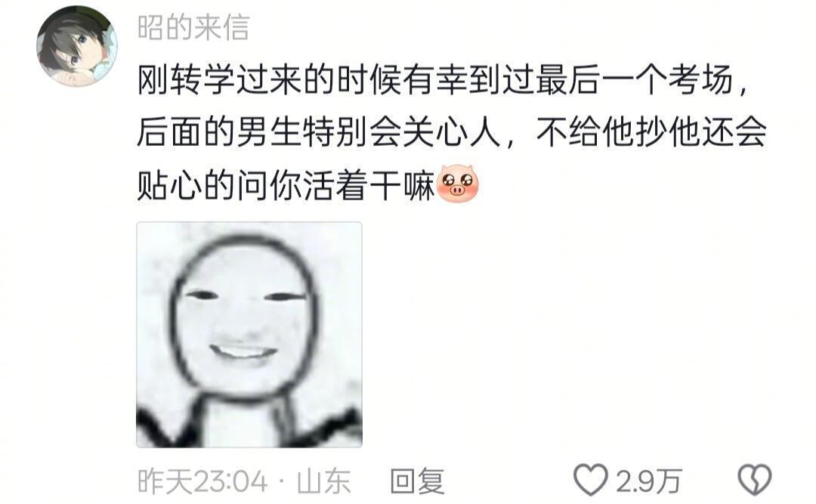Screen dimensions: 816x504
Task: Click the 昨天23:04 timestamp
Action: click(x=203, y=481)
